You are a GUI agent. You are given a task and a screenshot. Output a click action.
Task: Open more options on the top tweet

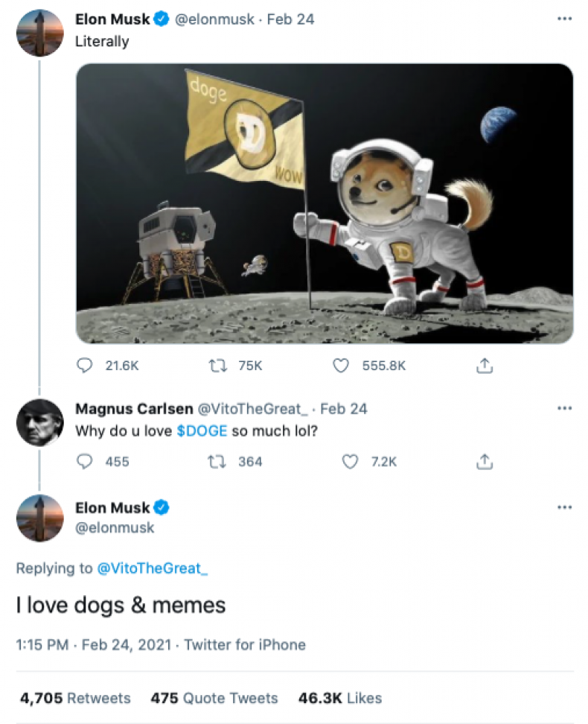[x=564, y=19]
